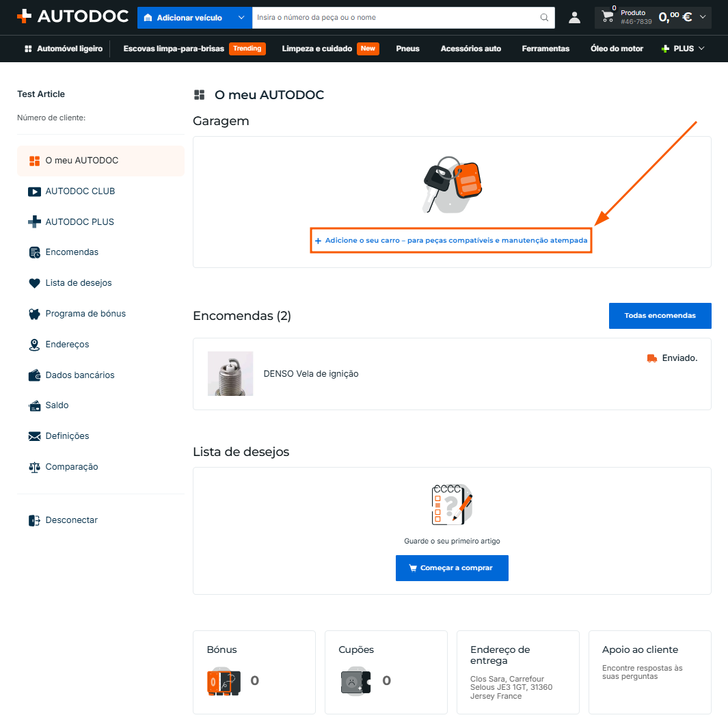This screenshot has height=724, width=728.
Task: Click the part number search field
Action: pyautogui.click(x=397, y=18)
